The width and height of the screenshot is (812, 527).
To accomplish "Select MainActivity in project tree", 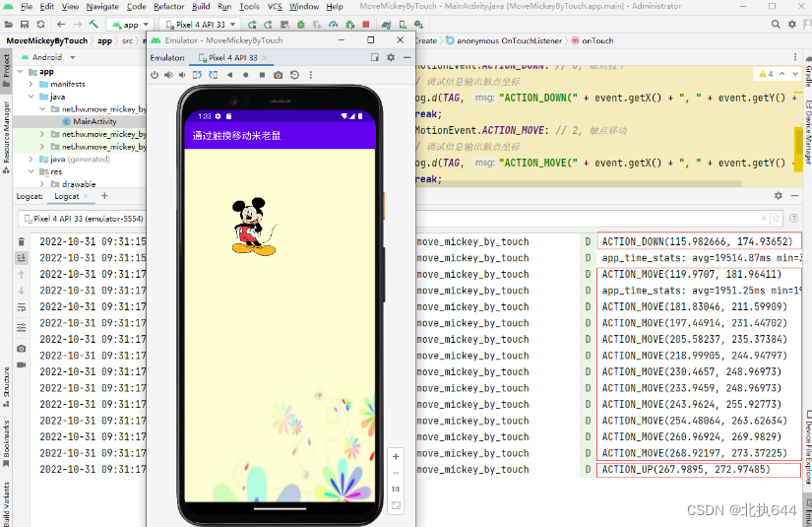I will (x=94, y=121).
